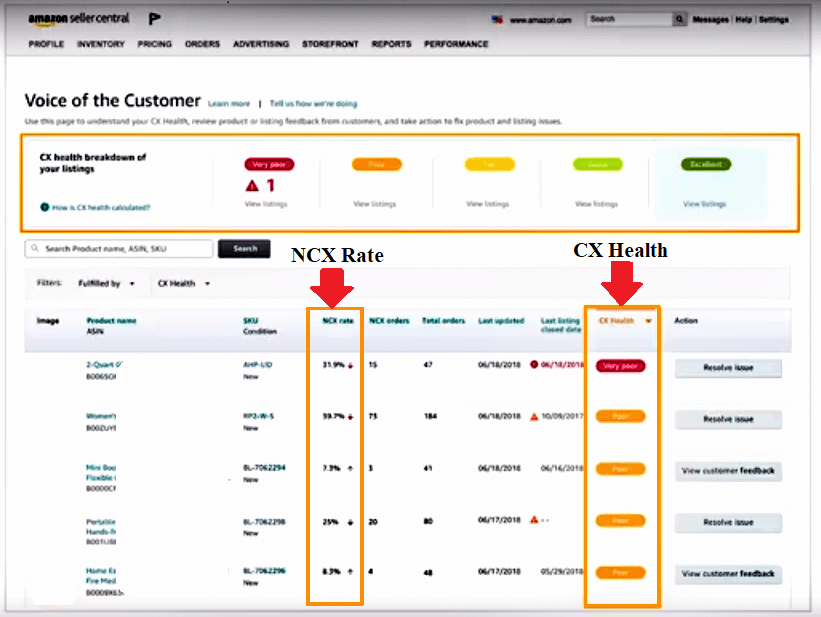Click inside the product search input field
Image resolution: width=821 pixels, height=617 pixels.
point(120,249)
